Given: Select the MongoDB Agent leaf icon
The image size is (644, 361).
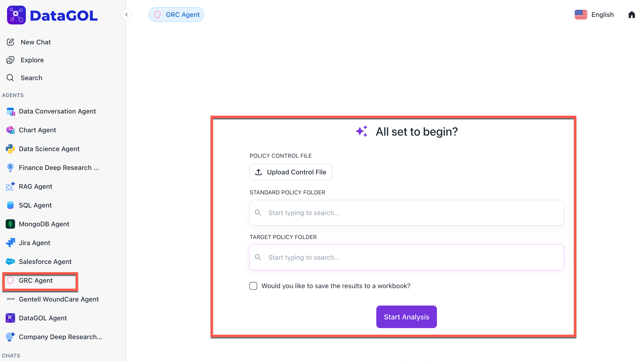Looking at the screenshot, I should pyautogui.click(x=10, y=224).
